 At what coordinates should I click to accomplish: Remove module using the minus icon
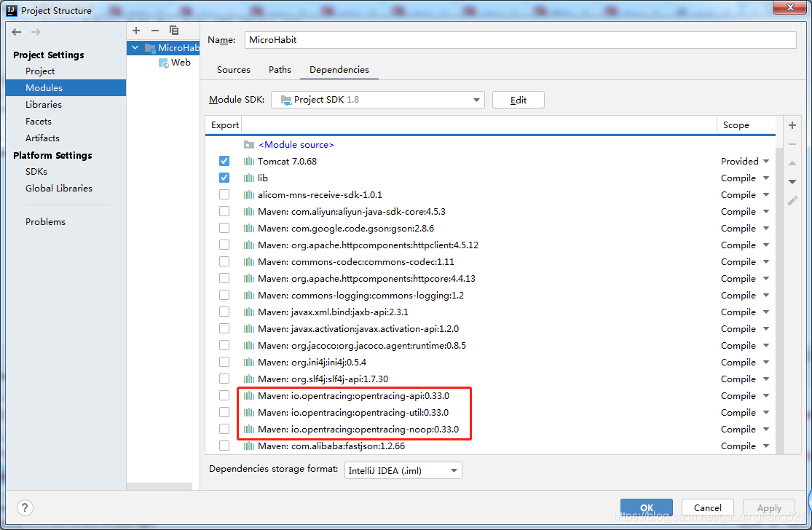click(154, 31)
